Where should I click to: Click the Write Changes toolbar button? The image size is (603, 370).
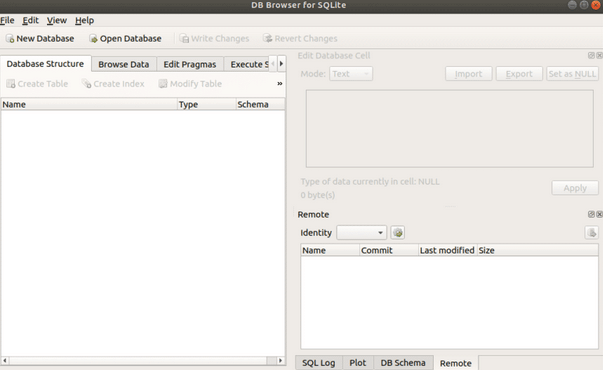click(x=215, y=38)
